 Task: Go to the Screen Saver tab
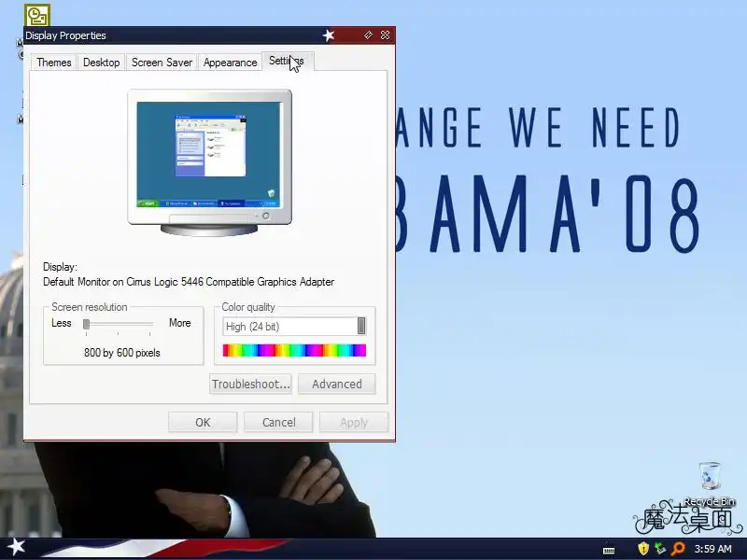tap(162, 63)
